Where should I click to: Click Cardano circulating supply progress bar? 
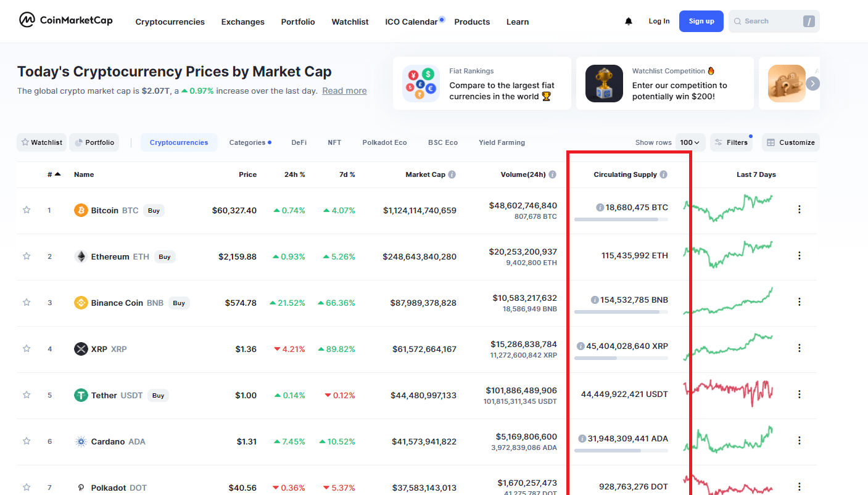pyautogui.click(x=621, y=451)
